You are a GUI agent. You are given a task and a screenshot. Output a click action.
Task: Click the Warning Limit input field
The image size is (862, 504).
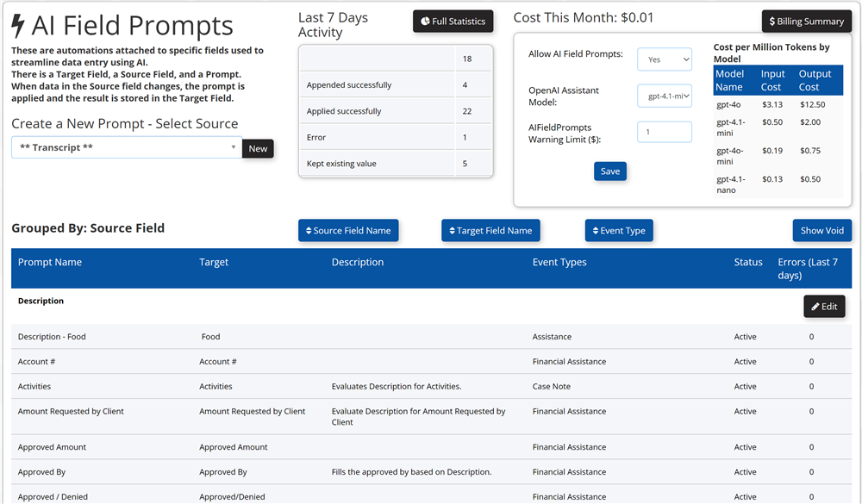click(665, 132)
